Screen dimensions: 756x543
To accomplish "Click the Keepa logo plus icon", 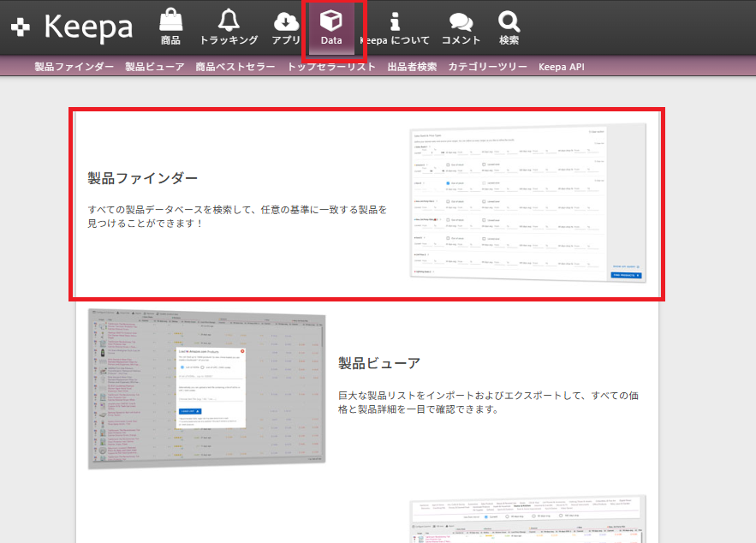I will click(21, 28).
